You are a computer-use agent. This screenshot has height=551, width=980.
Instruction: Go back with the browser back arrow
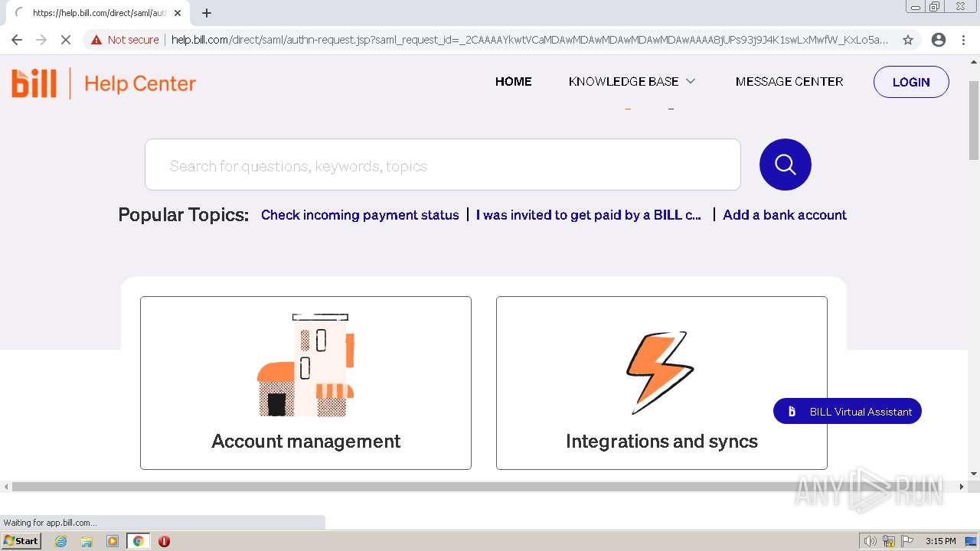17,40
